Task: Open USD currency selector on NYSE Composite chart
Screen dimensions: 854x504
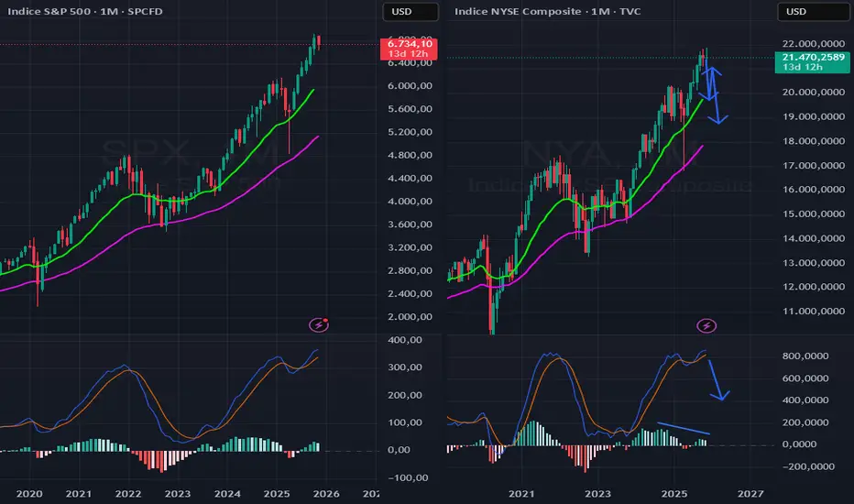Action: [x=799, y=12]
